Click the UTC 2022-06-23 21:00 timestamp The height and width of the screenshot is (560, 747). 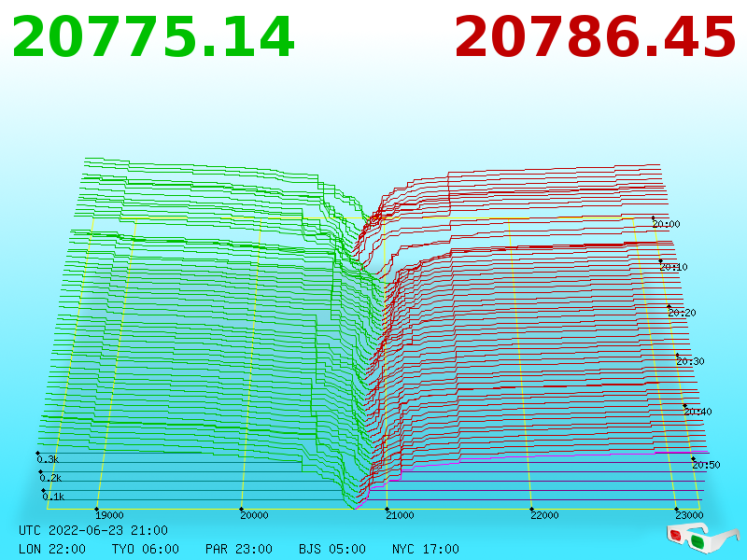93,530
